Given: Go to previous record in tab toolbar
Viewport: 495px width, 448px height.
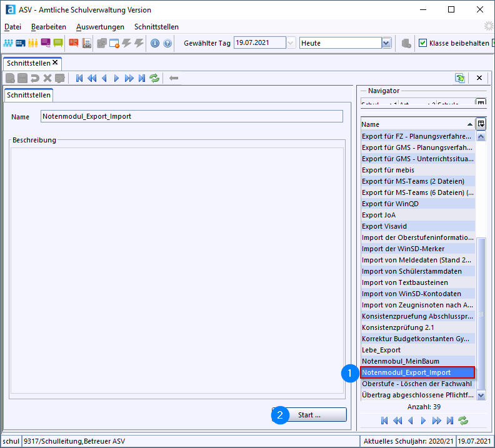Looking at the screenshot, I should 104,78.
